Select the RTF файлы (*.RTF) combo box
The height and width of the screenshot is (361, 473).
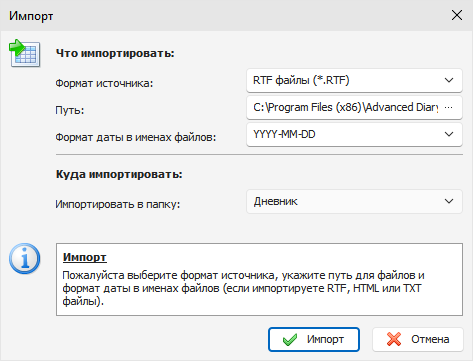354,80
